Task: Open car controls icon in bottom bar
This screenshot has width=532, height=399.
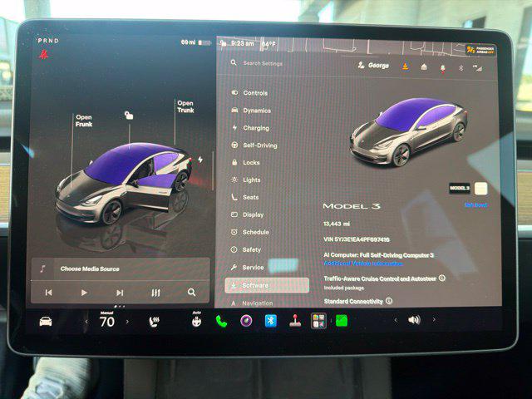Action: 46,321
